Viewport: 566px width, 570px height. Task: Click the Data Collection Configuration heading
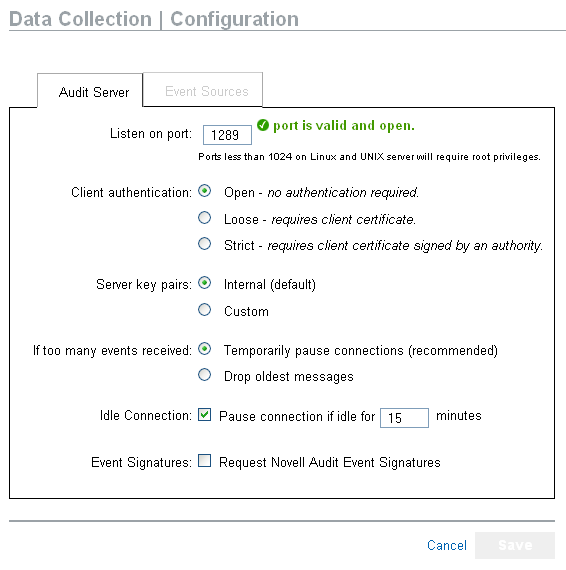tap(154, 19)
